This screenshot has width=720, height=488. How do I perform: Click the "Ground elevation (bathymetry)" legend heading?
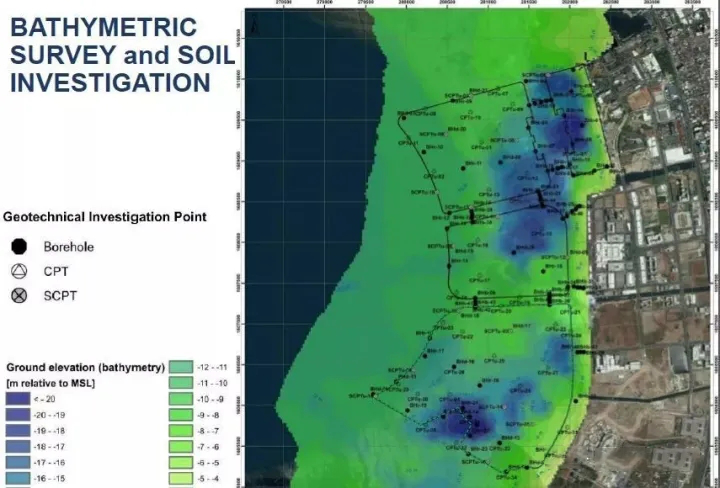(85, 368)
